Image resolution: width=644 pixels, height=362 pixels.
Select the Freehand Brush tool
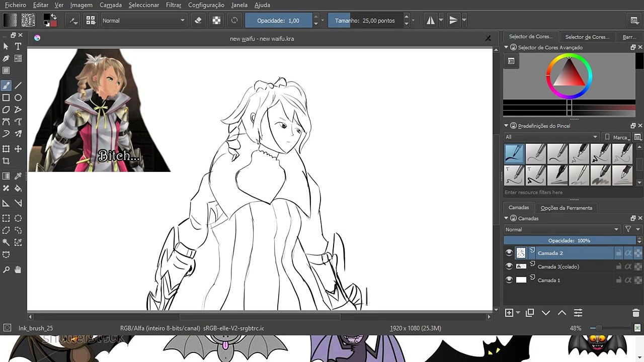[x=6, y=85]
